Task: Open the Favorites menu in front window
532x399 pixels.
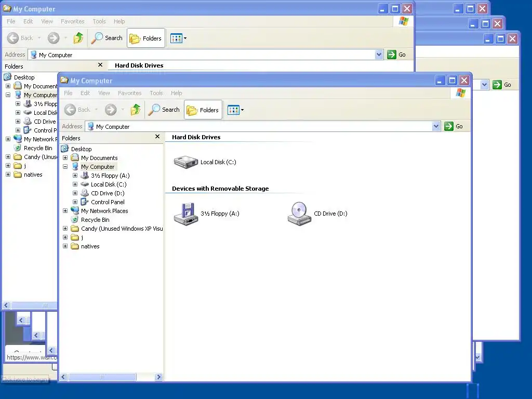Action: [129, 93]
